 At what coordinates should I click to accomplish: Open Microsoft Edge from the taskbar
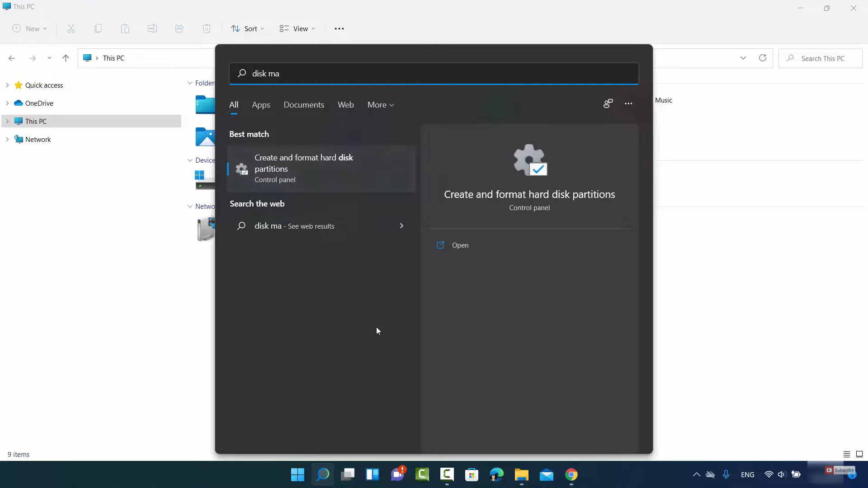496,474
